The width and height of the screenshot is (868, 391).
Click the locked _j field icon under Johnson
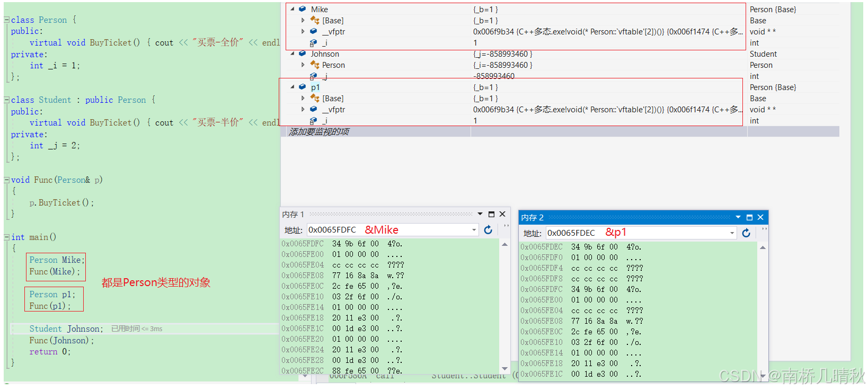coord(314,76)
